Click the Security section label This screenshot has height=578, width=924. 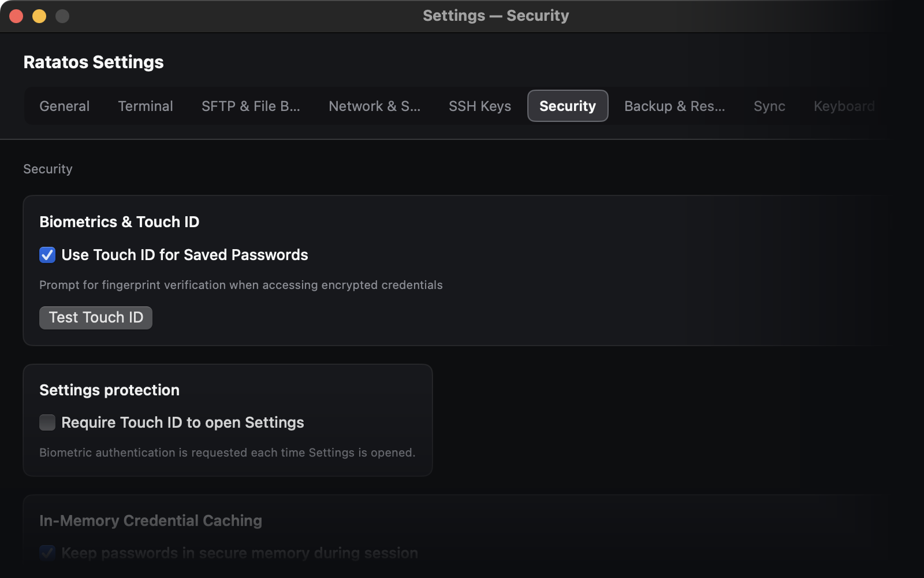(48, 169)
